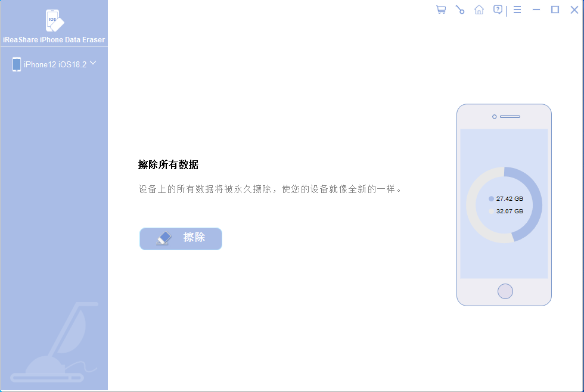Click the iReaShare iPhone Data Eraser logo
Image resolution: width=584 pixels, height=392 pixels.
(55, 20)
